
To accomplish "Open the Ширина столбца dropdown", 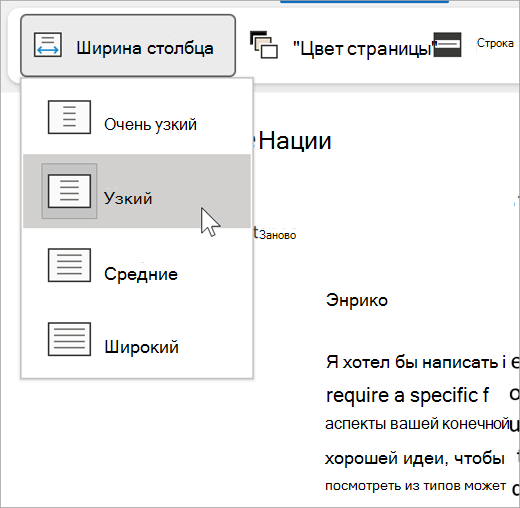I will point(128,46).
